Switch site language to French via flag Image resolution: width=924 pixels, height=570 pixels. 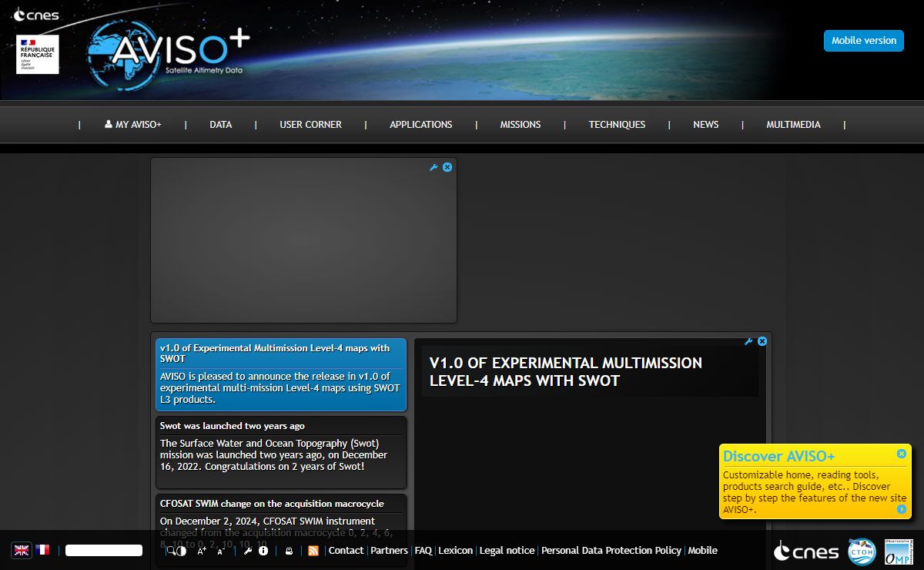pos(42,550)
